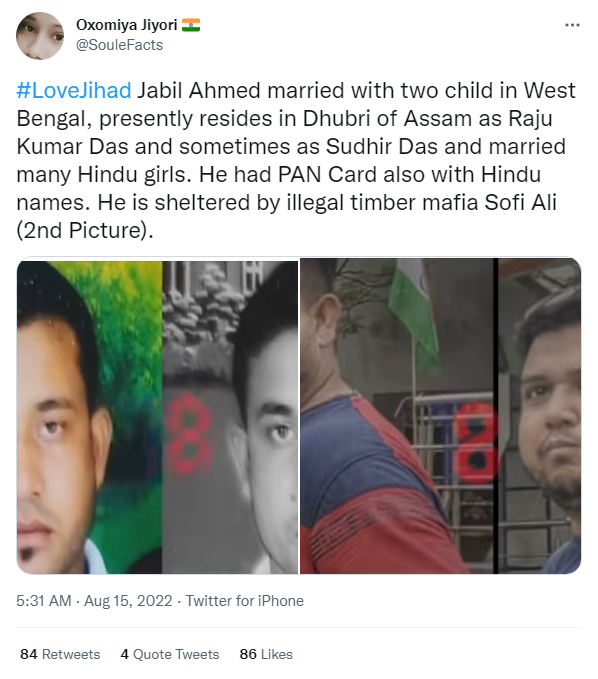Open the second attached image

(x=441, y=416)
